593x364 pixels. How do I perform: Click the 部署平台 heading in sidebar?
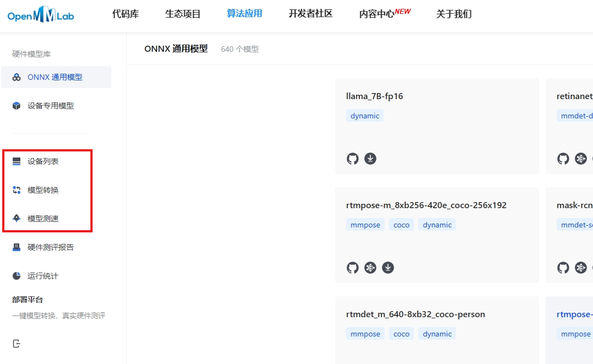click(28, 300)
